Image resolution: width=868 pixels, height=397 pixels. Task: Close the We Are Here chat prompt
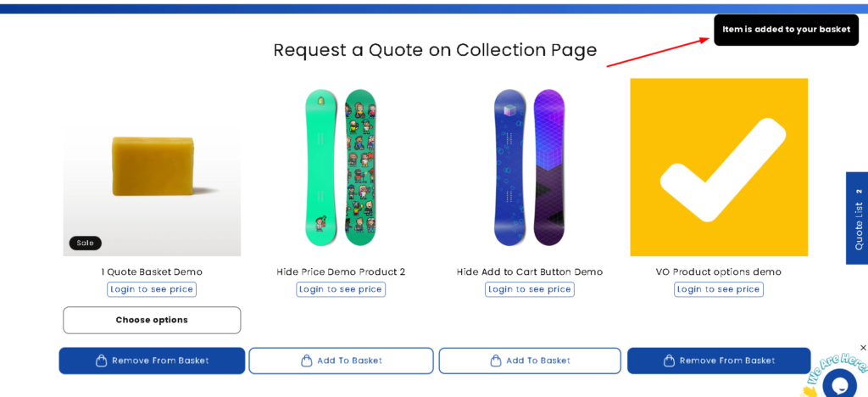(x=863, y=348)
